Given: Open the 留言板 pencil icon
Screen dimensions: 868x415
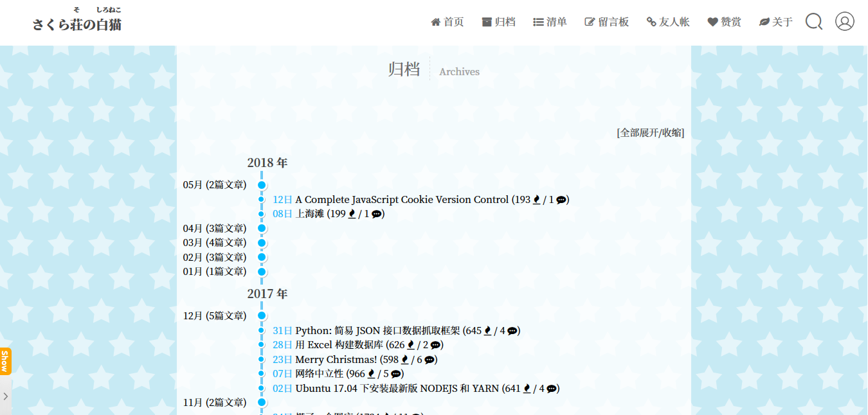Looking at the screenshot, I should click(x=589, y=21).
